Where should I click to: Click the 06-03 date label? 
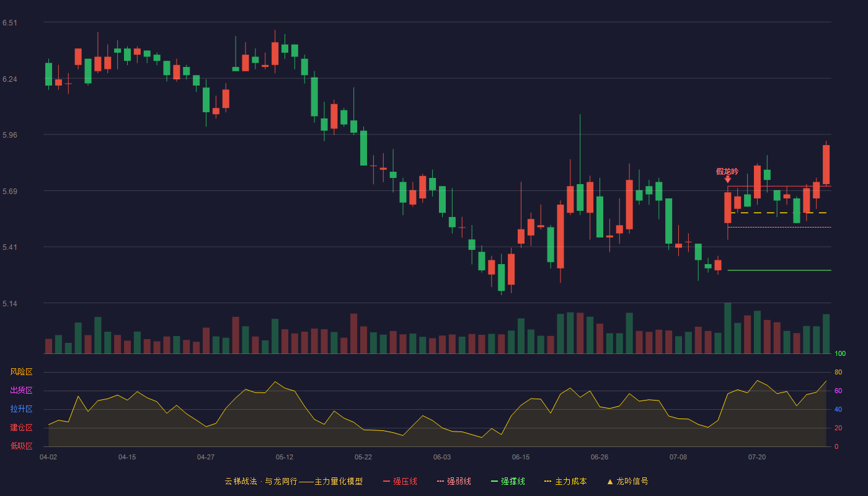pos(442,457)
